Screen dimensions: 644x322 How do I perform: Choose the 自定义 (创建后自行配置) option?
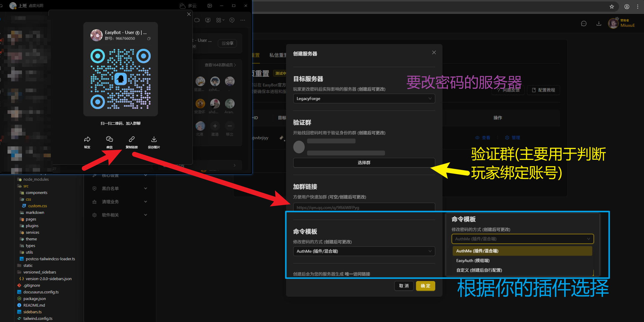click(x=479, y=270)
